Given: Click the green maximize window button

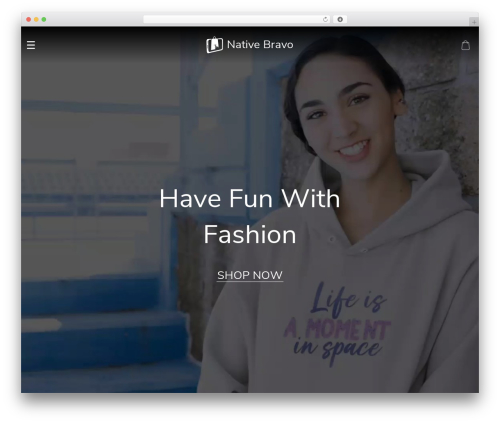Looking at the screenshot, I should pos(44,19).
